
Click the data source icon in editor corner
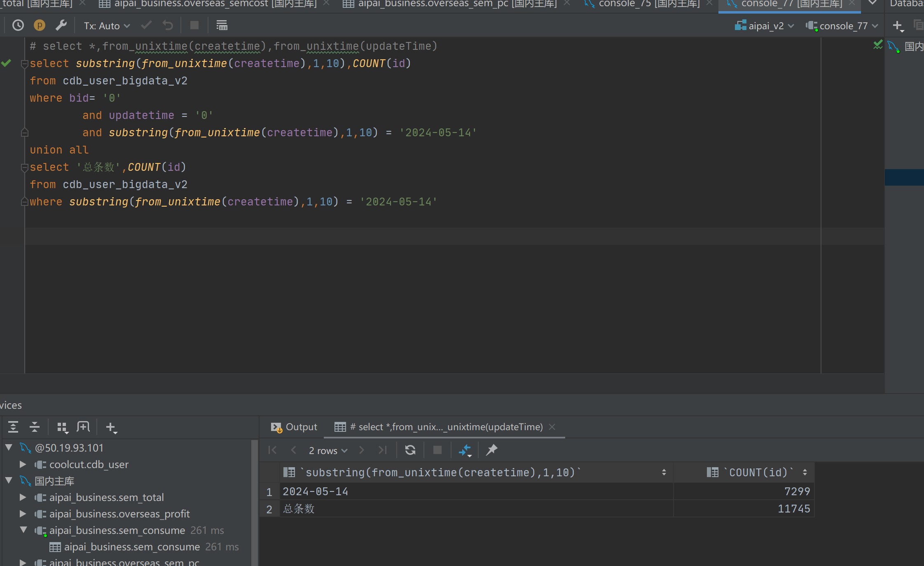(893, 47)
